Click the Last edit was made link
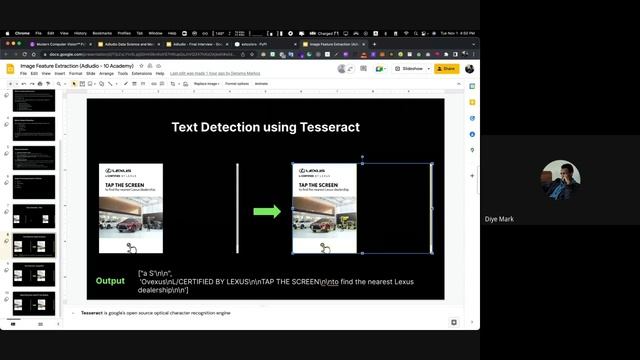Viewport: 640px width, 360px height. point(215,73)
